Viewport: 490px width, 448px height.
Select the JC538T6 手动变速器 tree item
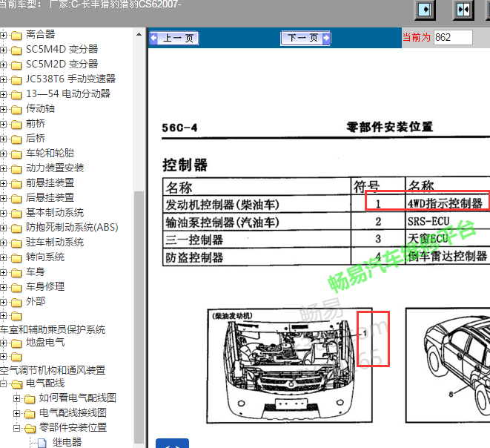pos(70,79)
